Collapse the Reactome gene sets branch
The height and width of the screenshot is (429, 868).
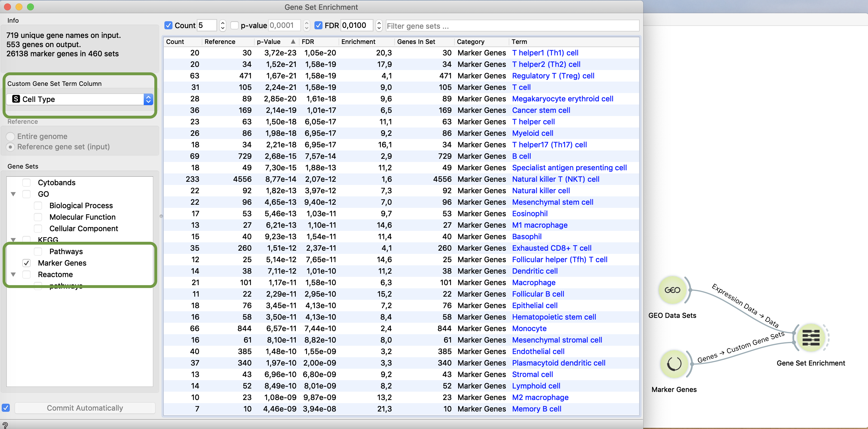(13, 275)
